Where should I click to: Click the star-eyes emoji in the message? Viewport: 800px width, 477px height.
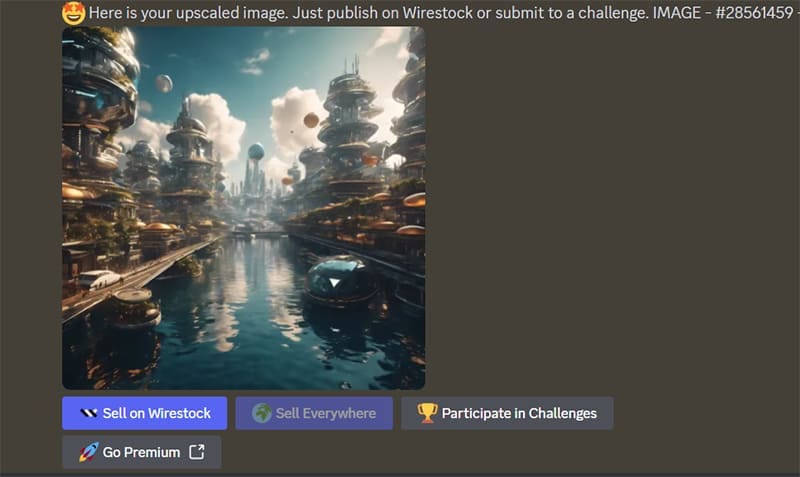click(73, 13)
